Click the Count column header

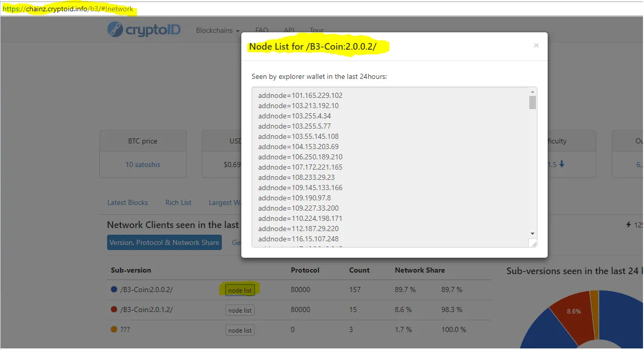click(x=359, y=270)
